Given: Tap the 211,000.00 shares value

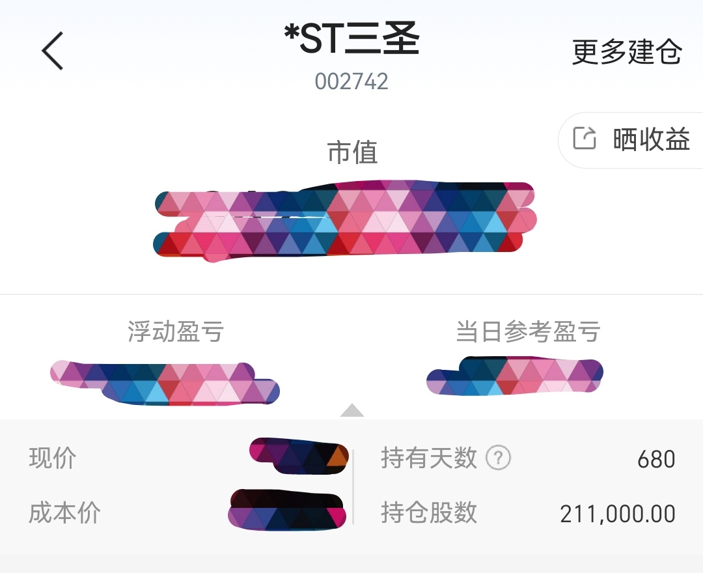Looking at the screenshot, I should [618, 514].
